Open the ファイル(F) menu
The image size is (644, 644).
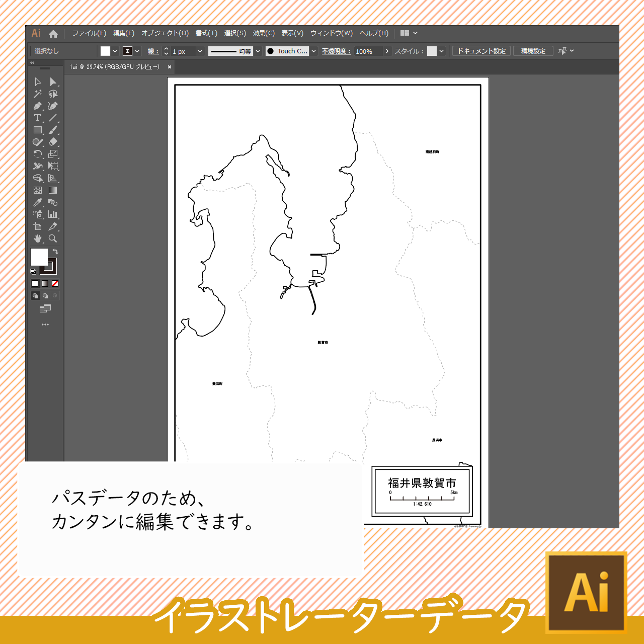(89, 33)
